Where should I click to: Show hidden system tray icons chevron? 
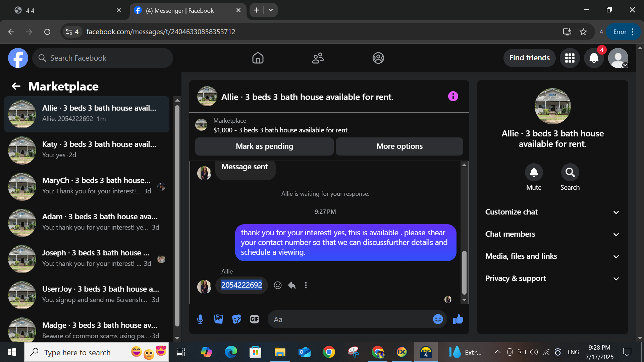coord(498,352)
